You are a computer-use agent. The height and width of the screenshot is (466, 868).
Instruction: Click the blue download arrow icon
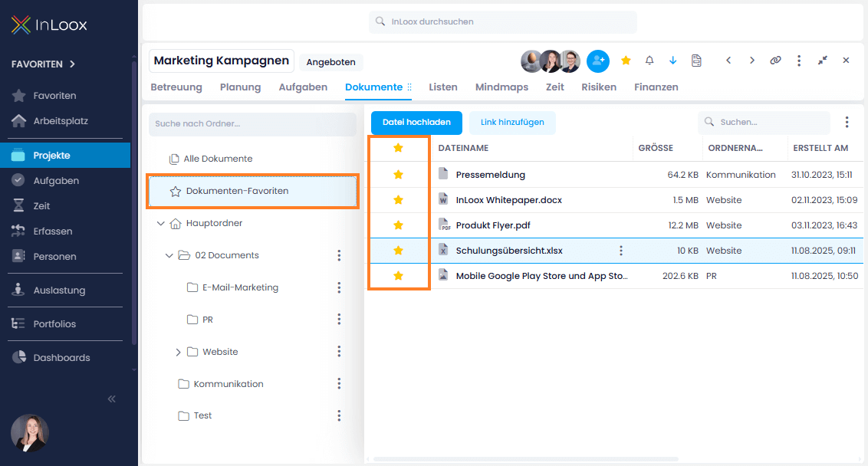pyautogui.click(x=672, y=61)
